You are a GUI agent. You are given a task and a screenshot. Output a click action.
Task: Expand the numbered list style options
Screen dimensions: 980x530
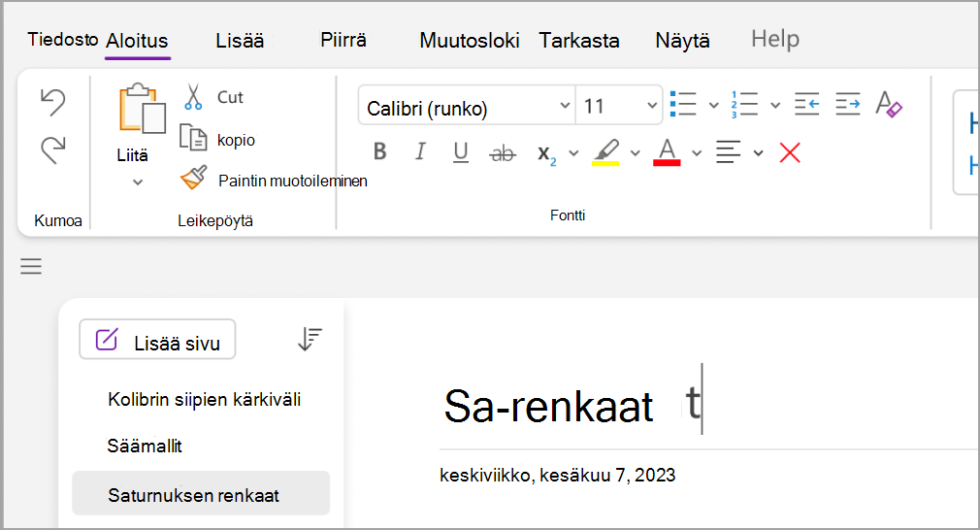775,105
